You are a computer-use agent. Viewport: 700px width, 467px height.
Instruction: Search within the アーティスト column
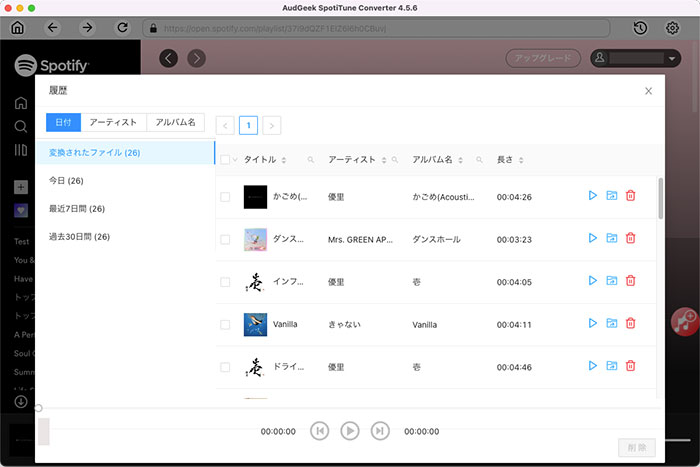[395, 160]
